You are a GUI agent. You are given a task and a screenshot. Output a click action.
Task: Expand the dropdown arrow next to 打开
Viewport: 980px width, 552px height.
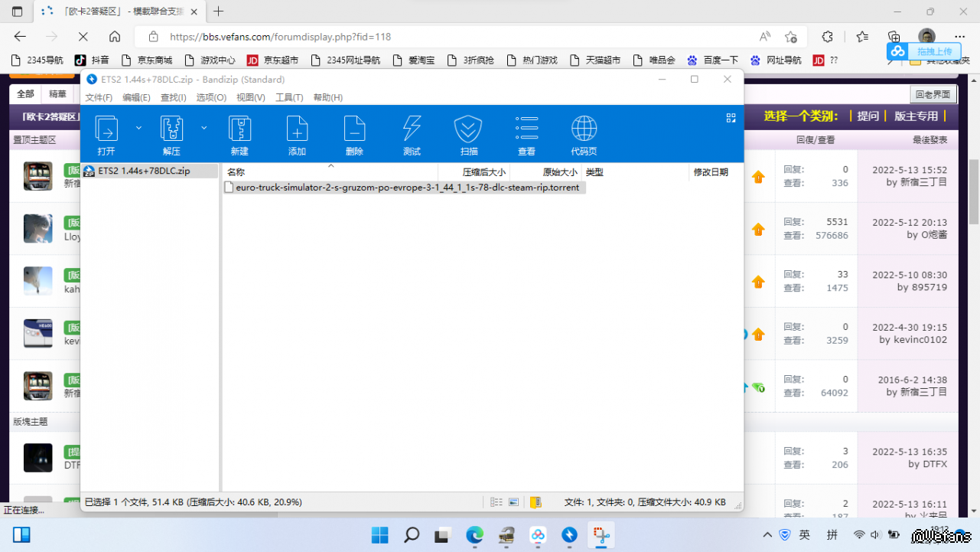138,128
